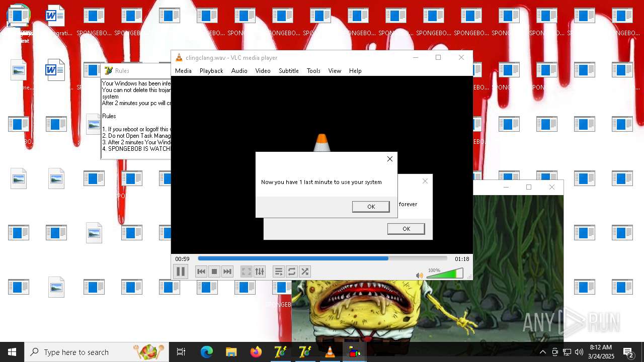Click the 'Type here to search' box
This screenshot has height=362, width=644.
click(97, 352)
